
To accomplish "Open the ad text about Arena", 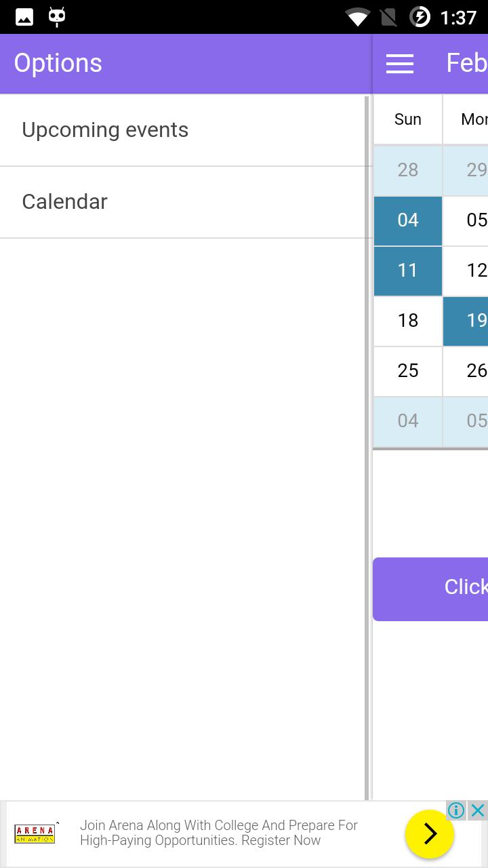I will click(219, 833).
